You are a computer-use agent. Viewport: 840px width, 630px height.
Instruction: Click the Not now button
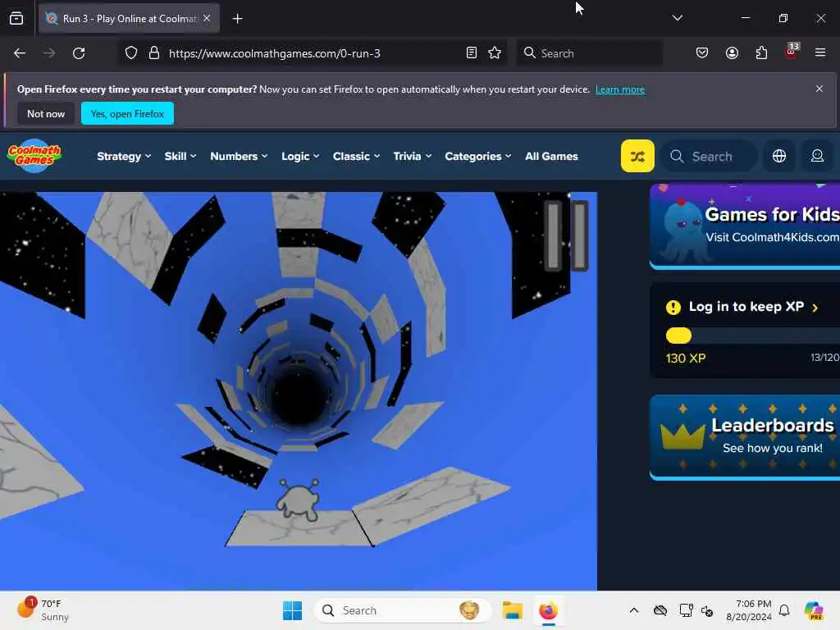(x=46, y=113)
